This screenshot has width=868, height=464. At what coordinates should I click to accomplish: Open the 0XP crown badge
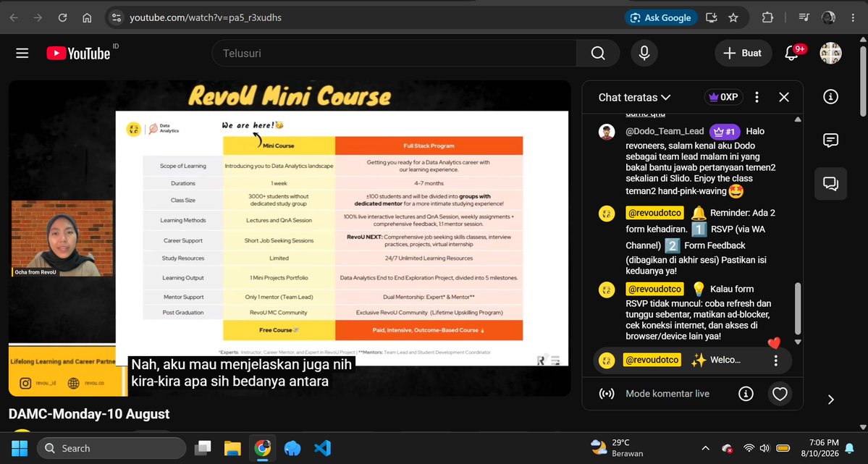click(723, 97)
